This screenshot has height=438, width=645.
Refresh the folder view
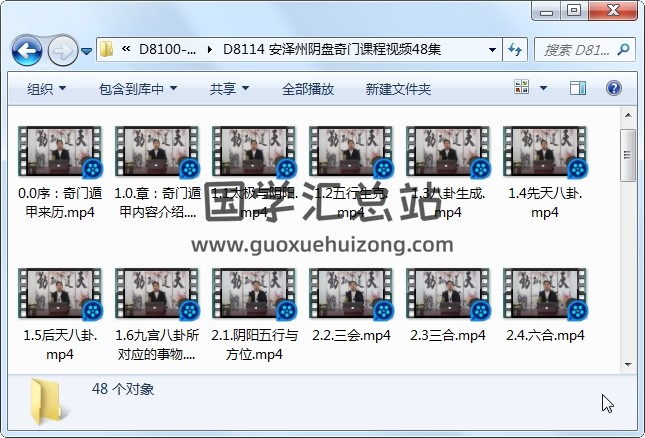pyautogui.click(x=515, y=50)
